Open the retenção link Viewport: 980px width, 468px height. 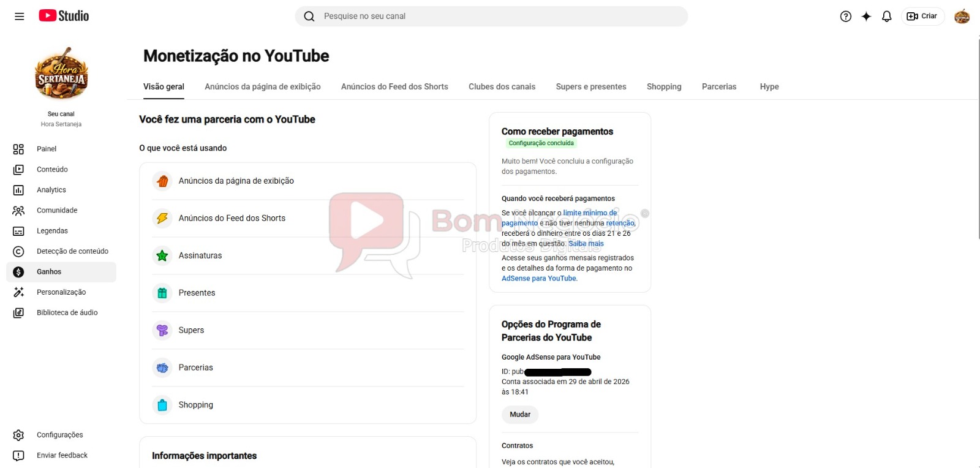pyautogui.click(x=620, y=224)
